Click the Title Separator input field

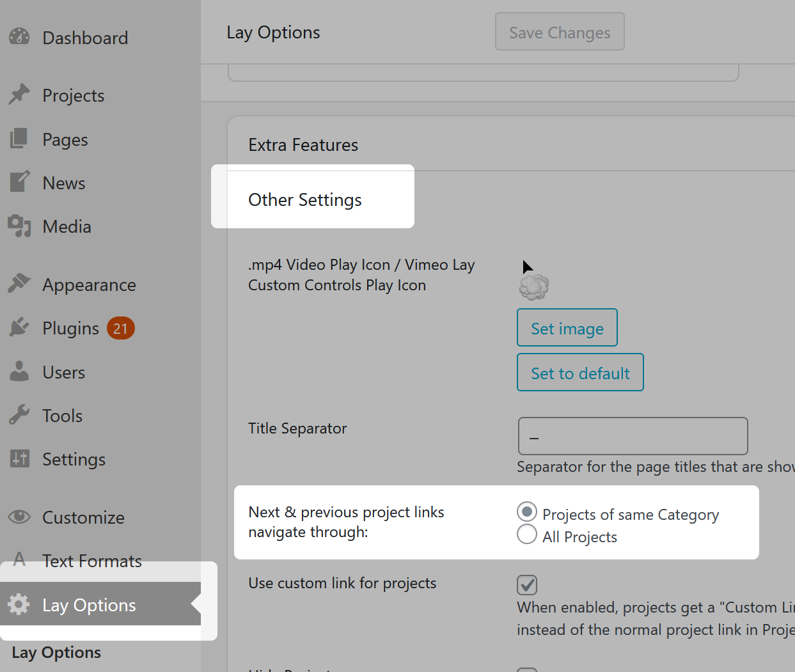pyautogui.click(x=632, y=436)
